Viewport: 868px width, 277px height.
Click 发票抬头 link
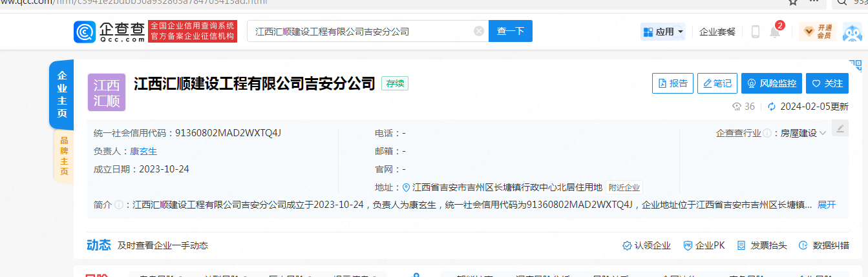pos(762,245)
